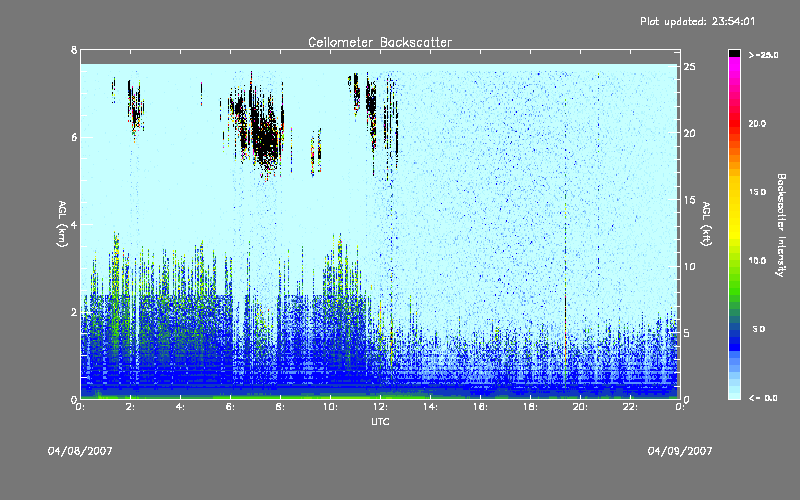This screenshot has width=800, height=500.
Task: Click the "2" tick on the km axis
Action: [74, 312]
